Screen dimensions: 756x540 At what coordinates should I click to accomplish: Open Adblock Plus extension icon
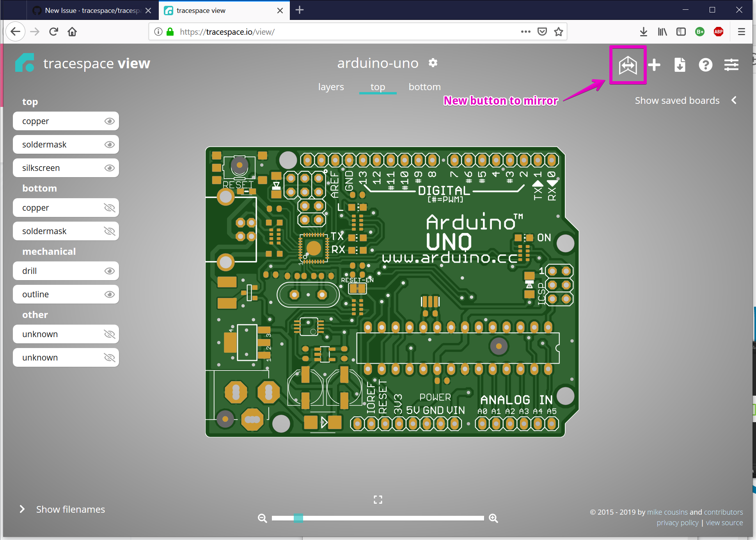719,32
